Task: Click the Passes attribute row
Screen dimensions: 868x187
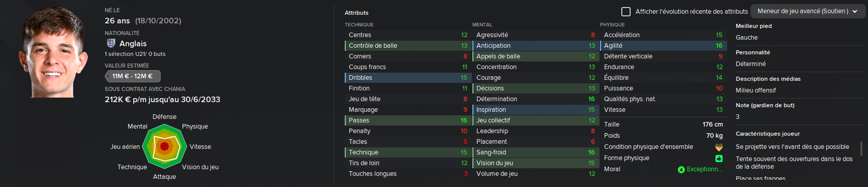Action: [408, 120]
